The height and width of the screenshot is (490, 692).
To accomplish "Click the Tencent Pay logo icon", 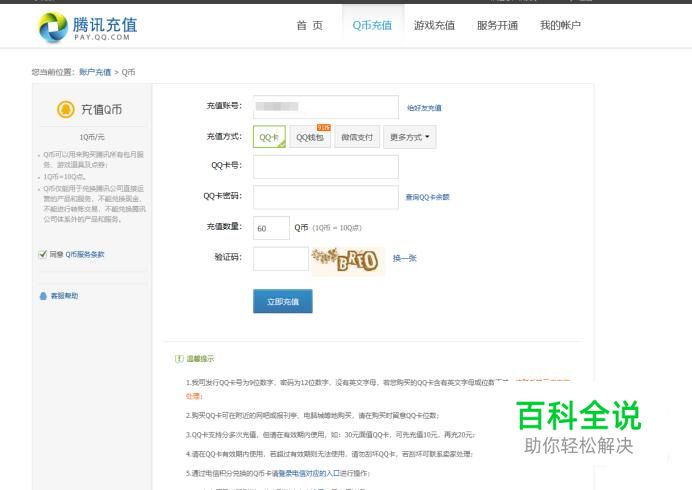I will (53, 27).
